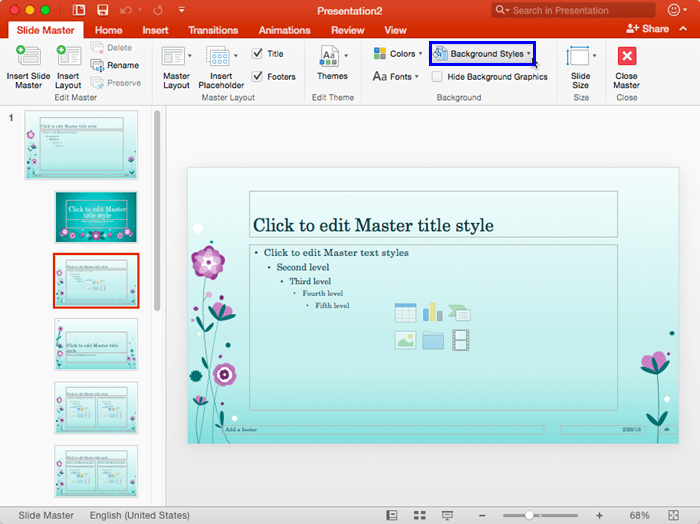The height and width of the screenshot is (524, 700).
Task: Toggle the sidebar icon in title bar
Action: coord(79,10)
